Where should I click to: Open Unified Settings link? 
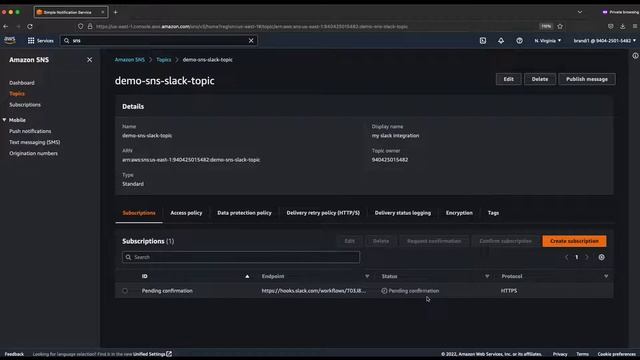point(152,354)
